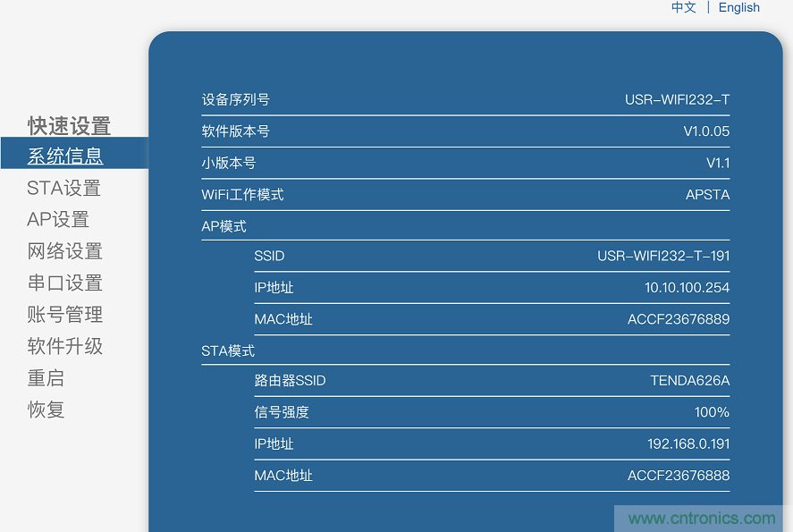Click 重启 to restart the module
Image resolution: width=793 pixels, height=532 pixels.
coord(45,377)
